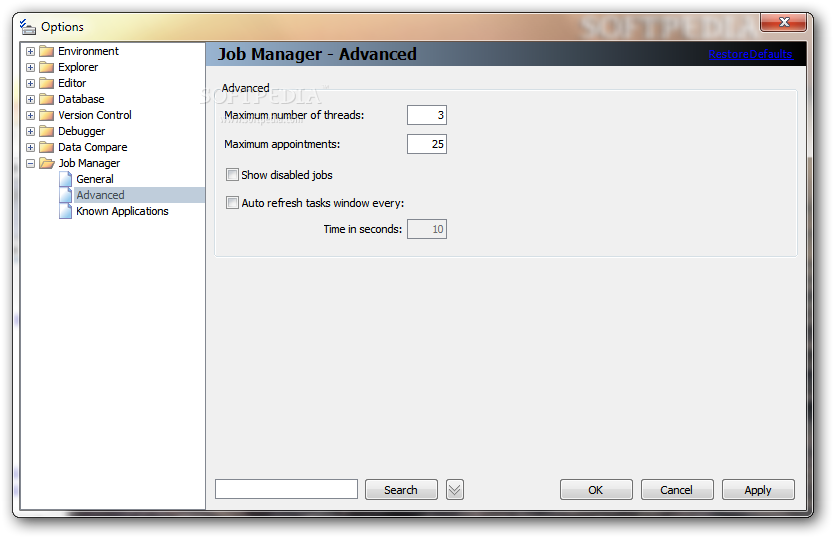This screenshot has height=538, width=834.
Task: Click Maximum number of threads field
Action: coord(427,115)
